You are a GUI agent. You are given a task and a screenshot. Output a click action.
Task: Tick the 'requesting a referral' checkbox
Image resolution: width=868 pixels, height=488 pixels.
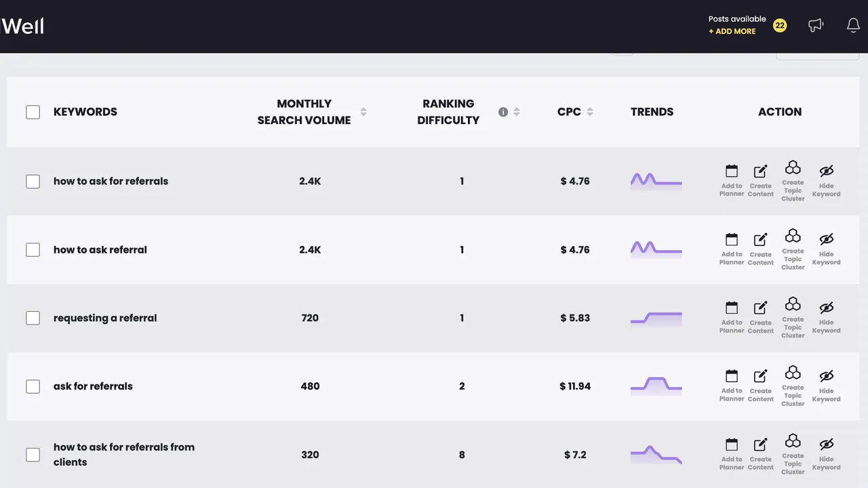pyautogui.click(x=33, y=318)
